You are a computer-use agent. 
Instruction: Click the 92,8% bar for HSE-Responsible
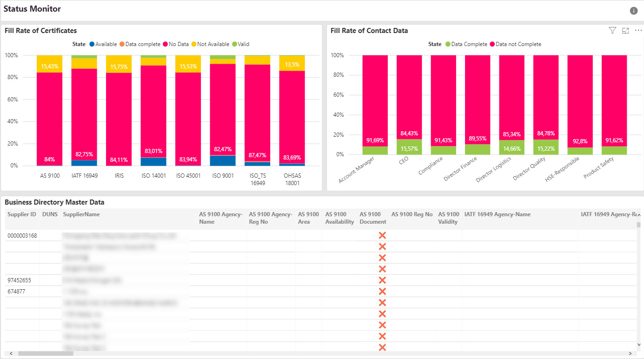[x=580, y=101]
